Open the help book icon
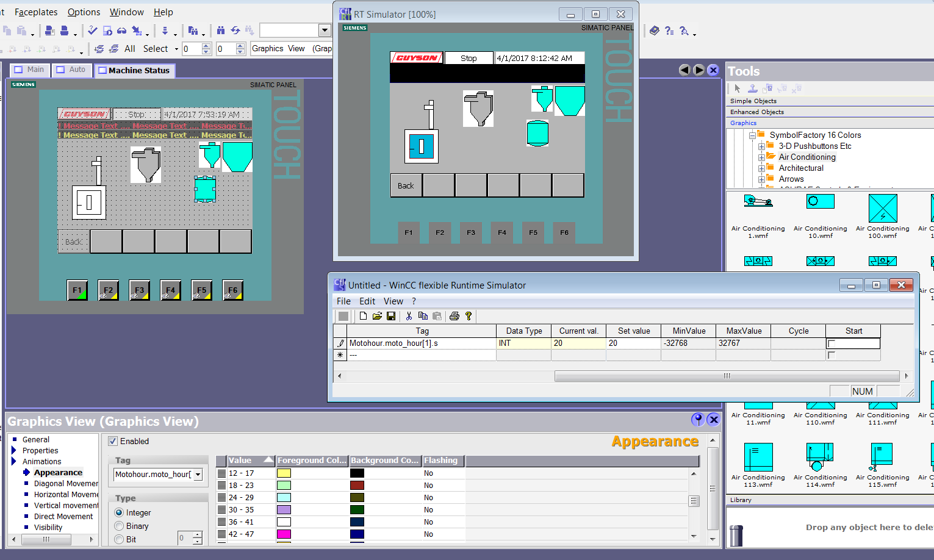The image size is (934, 560). point(655,30)
